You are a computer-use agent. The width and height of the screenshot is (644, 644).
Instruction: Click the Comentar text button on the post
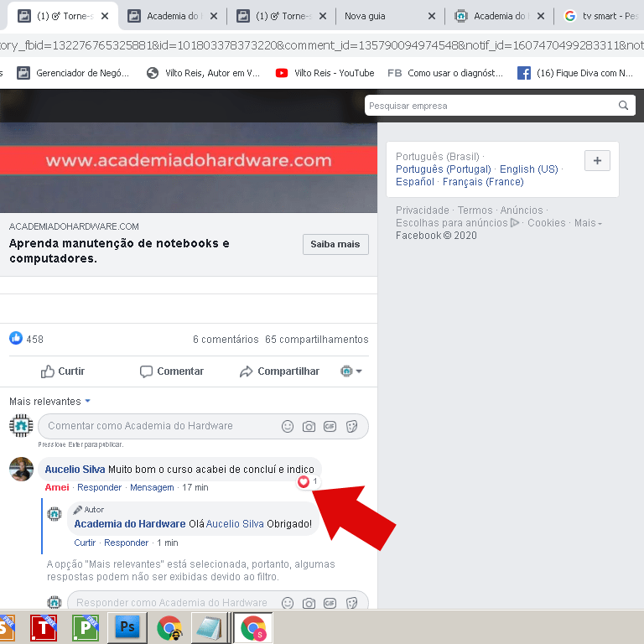[180, 371]
